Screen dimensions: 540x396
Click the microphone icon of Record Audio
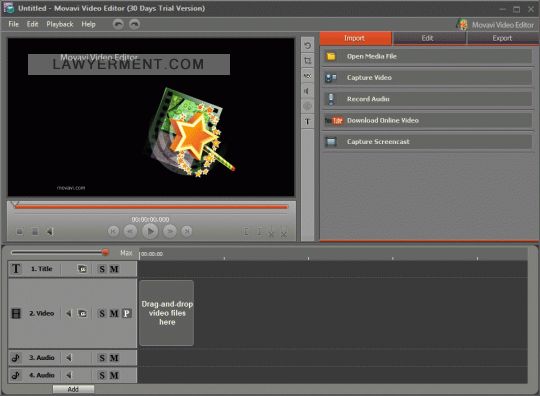pos(331,99)
